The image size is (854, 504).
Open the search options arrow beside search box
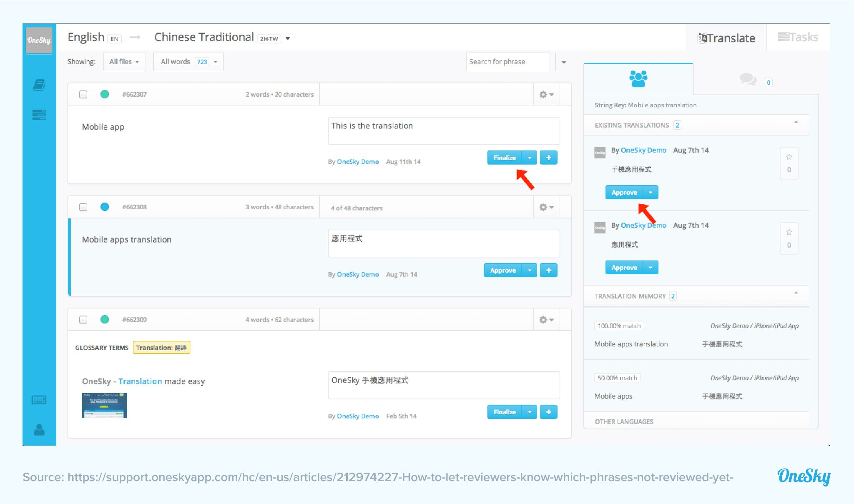564,62
